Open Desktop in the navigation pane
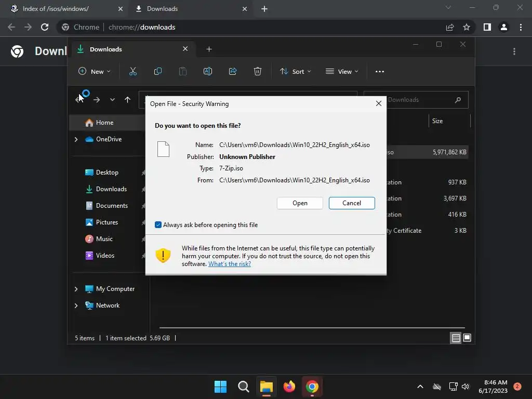This screenshot has width=532, height=399. (107, 172)
